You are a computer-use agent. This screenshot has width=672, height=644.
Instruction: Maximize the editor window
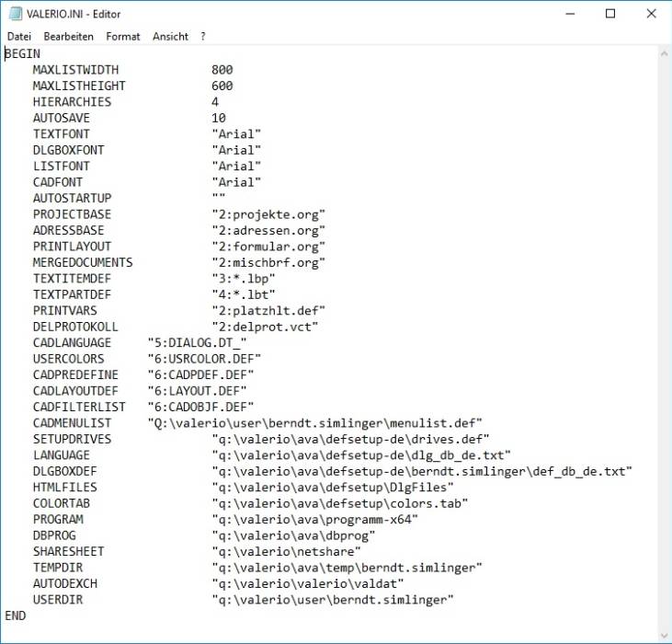pyautogui.click(x=610, y=14)
